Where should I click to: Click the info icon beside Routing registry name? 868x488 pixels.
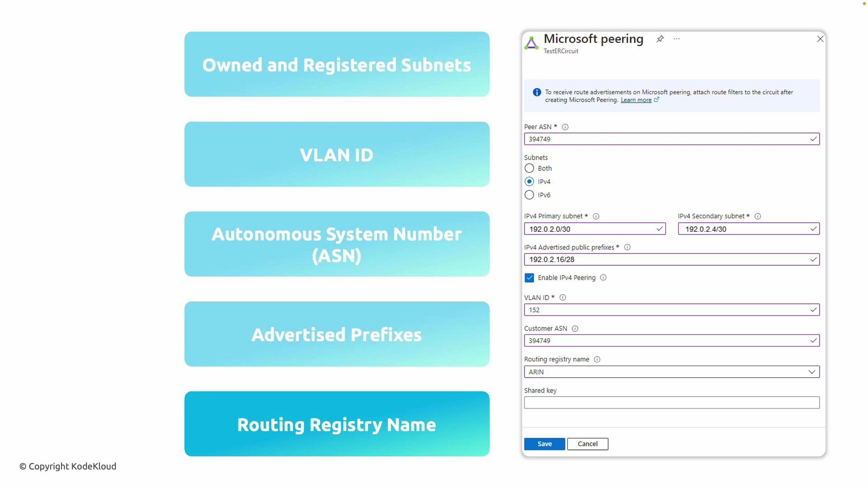point(597,359)
